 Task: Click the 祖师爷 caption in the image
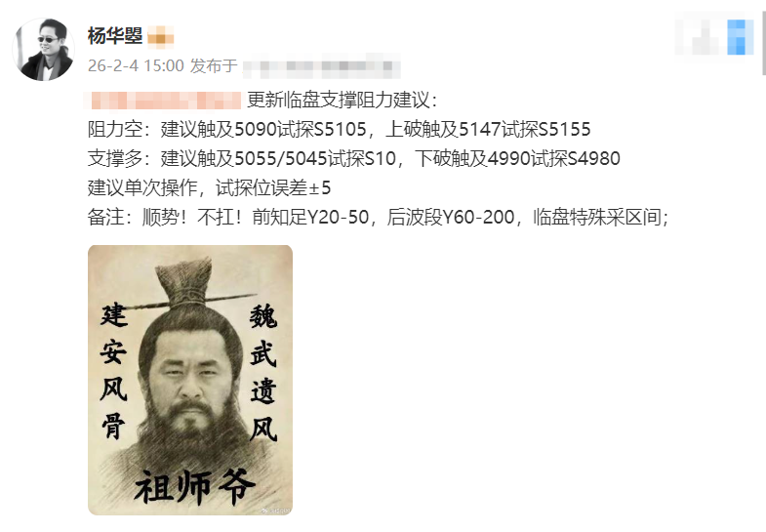click(x=194, y=487)
